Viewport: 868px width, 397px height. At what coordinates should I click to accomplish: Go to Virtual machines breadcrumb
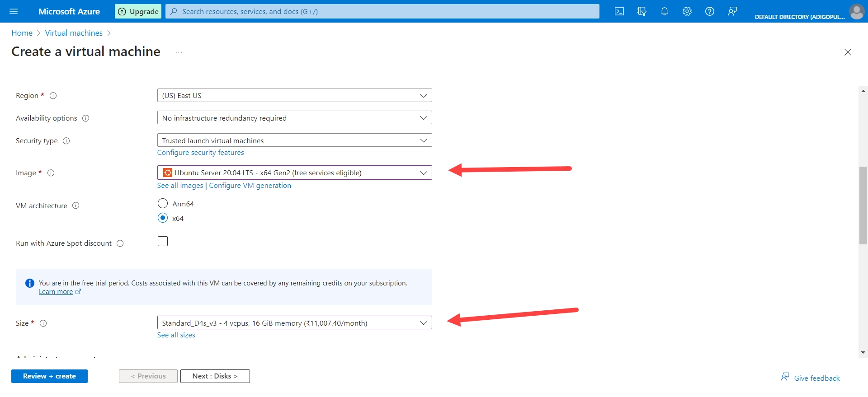click(x=74, y=33)
